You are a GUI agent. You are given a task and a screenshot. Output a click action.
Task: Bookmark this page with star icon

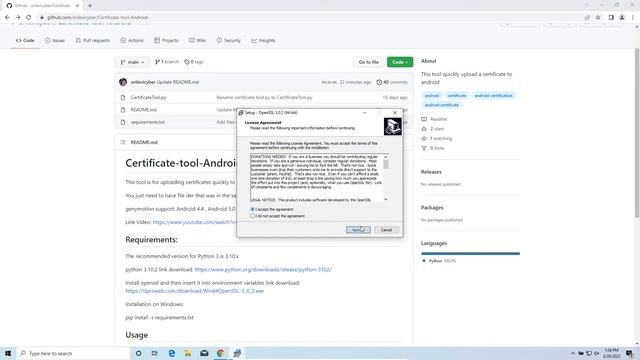[x=598, y=18]
